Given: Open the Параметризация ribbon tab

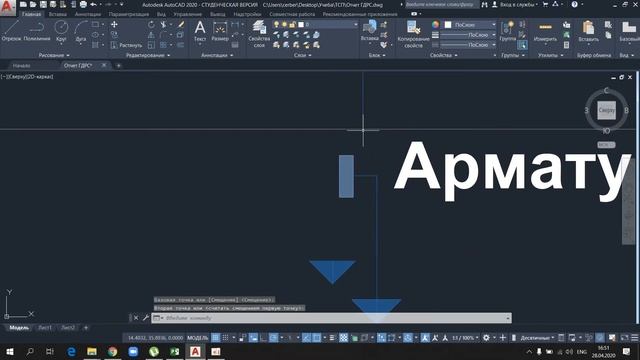Looking at the screenshot, I should pos(129,14).
